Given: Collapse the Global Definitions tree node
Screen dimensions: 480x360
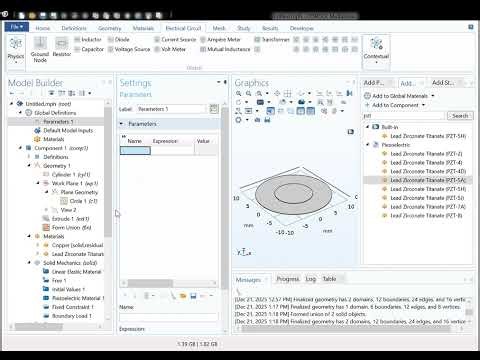Looking at the screenshot, I should click(x=20, y=113).
